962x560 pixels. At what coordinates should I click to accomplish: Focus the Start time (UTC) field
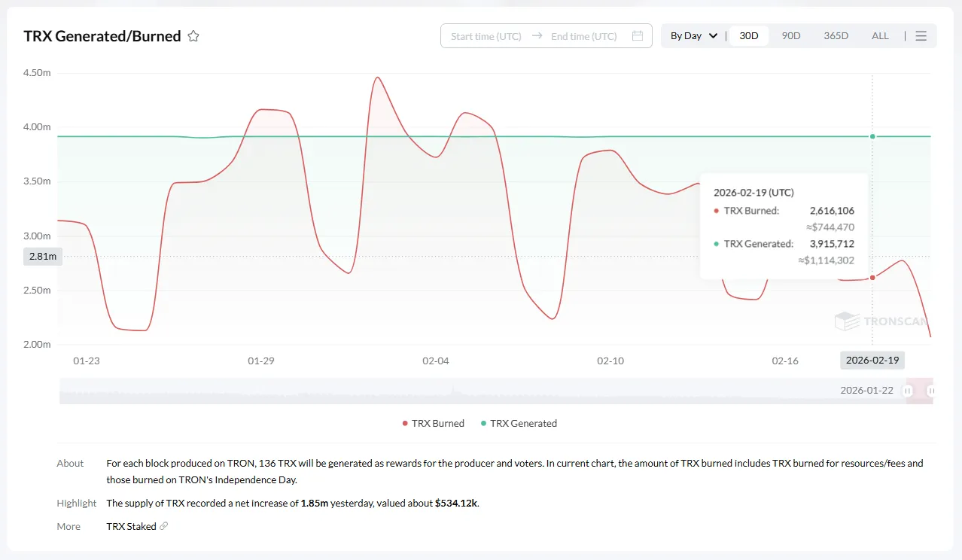tap(486, 36)
